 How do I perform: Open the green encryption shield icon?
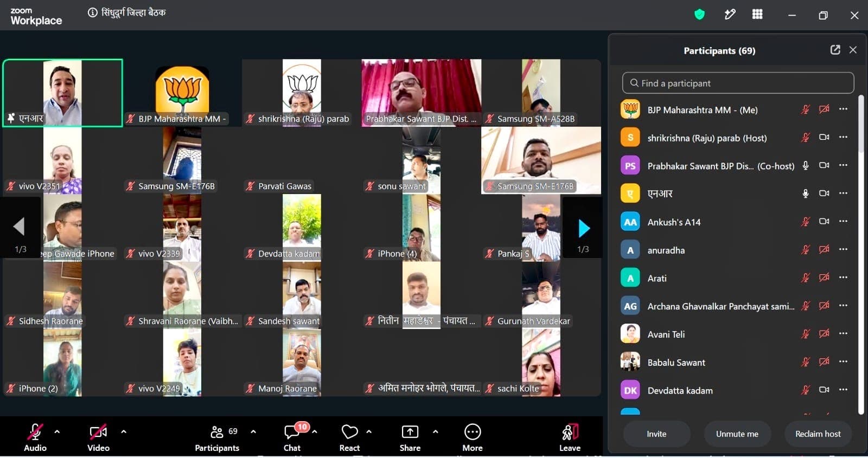[700, 15]
